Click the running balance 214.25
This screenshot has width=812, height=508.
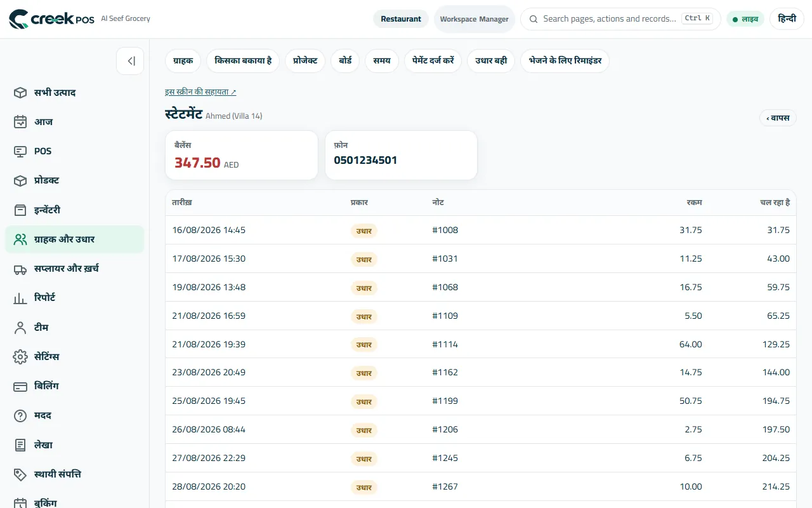coord(776,486)
